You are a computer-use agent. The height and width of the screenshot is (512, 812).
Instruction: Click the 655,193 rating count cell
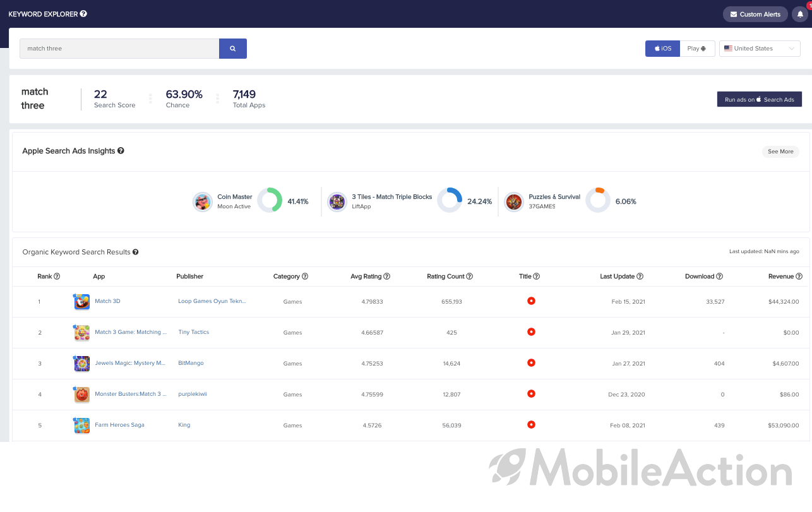[x=451, y=302]
